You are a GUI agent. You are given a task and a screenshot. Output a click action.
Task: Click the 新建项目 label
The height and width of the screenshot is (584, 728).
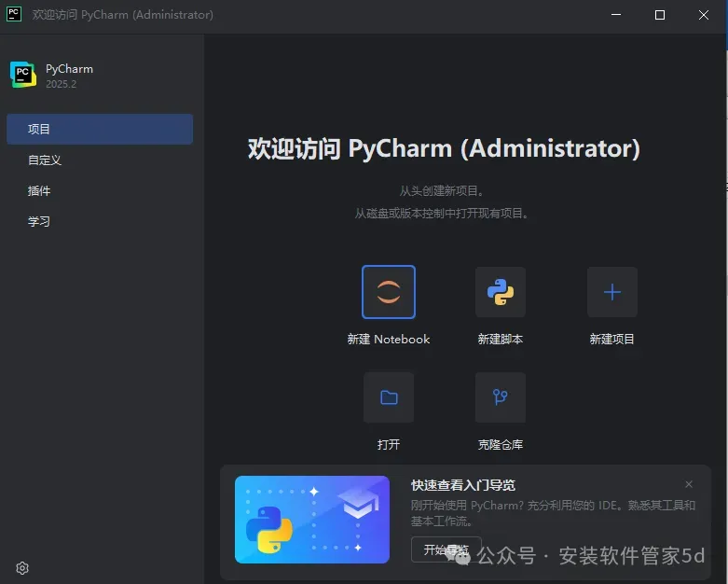[611, 340]
